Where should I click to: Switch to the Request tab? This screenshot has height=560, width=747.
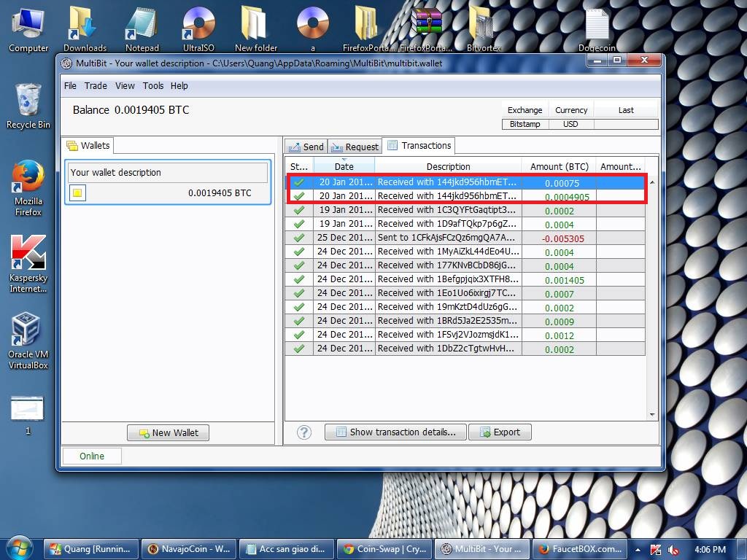coord(355,147)
